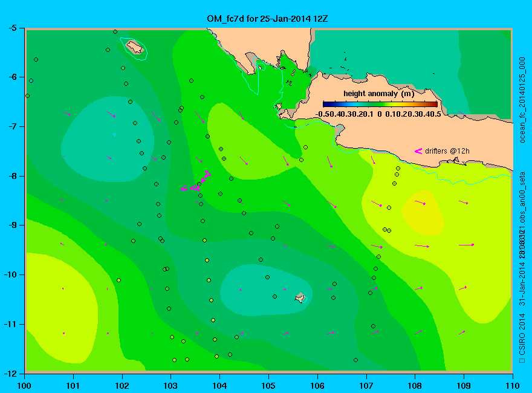Click the plot title OM_fc7d for 25-Jan-2014 12Z
The width and height of the screenshot is (532, 393).
(x=267, y=19)
